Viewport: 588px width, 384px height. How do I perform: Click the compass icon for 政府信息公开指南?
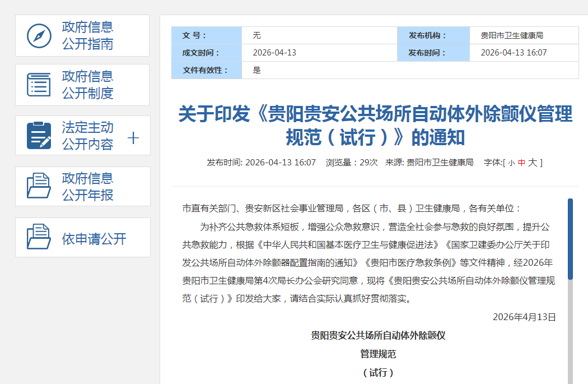pos(39,36)
